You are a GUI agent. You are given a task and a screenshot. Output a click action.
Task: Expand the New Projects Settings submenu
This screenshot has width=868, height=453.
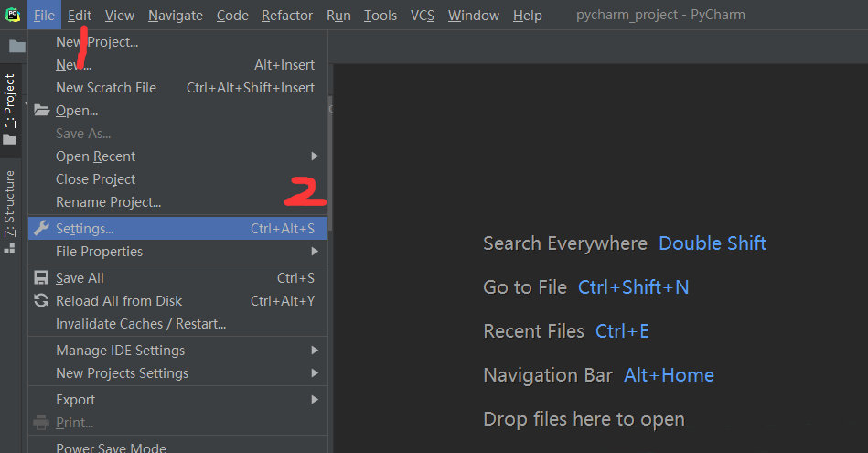tap(122, 373)
